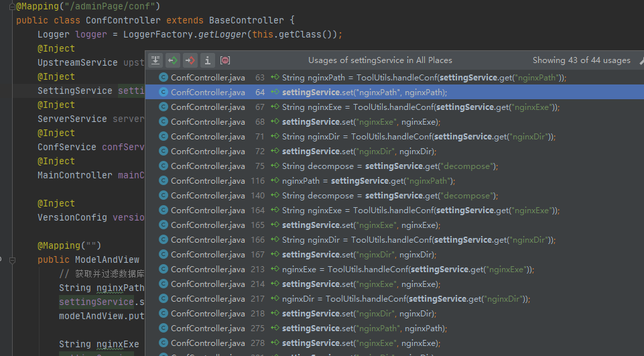Click read-access icon on line 67 row
This screenshot has height=356, width=644.
(275, 107)
